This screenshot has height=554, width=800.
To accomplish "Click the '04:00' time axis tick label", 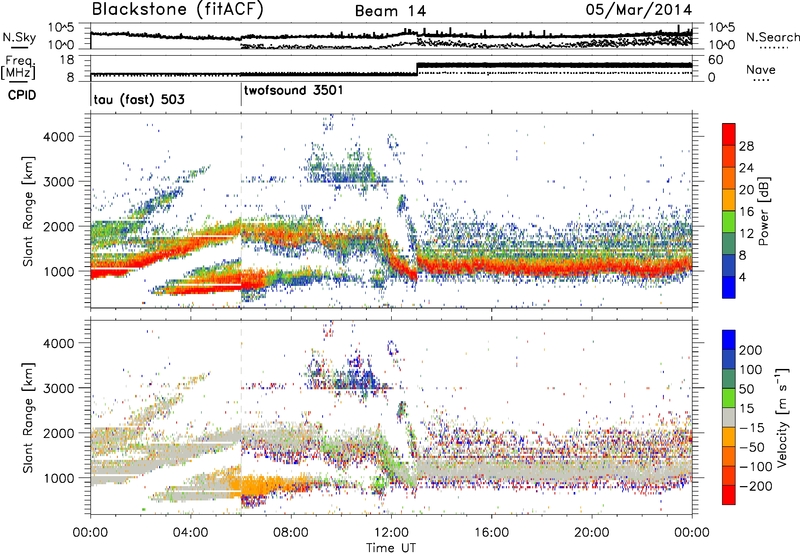I will coord(190,533).
